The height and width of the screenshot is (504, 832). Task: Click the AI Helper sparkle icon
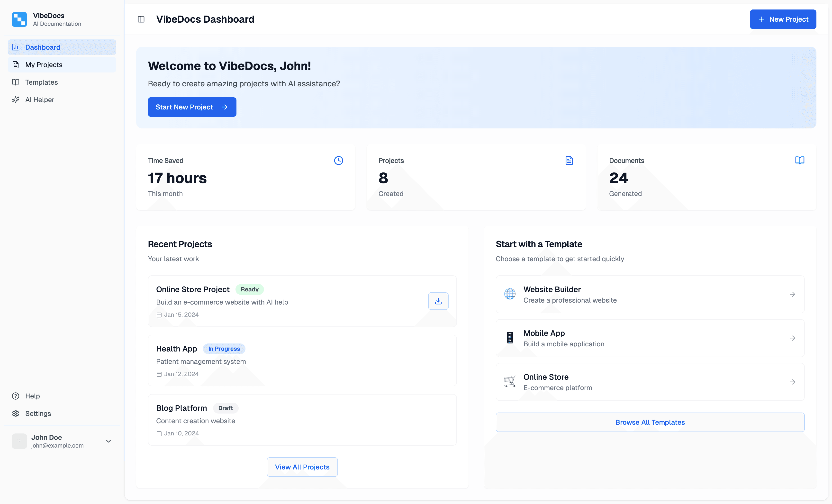(x=16, y=99)
